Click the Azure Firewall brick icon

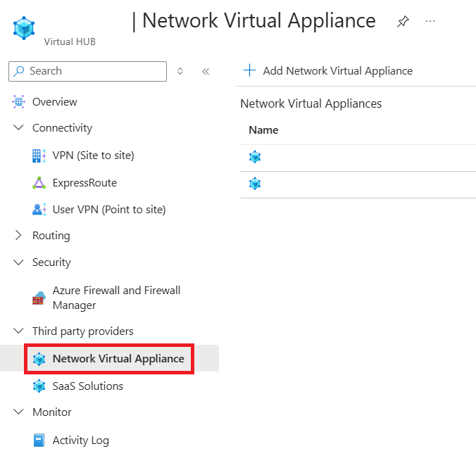[x=39, y=298]
